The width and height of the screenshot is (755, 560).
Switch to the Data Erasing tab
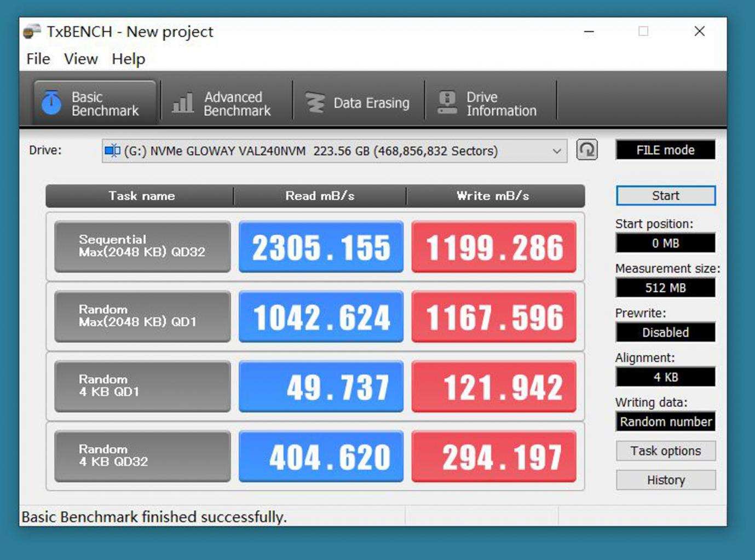tap(359, 103)
